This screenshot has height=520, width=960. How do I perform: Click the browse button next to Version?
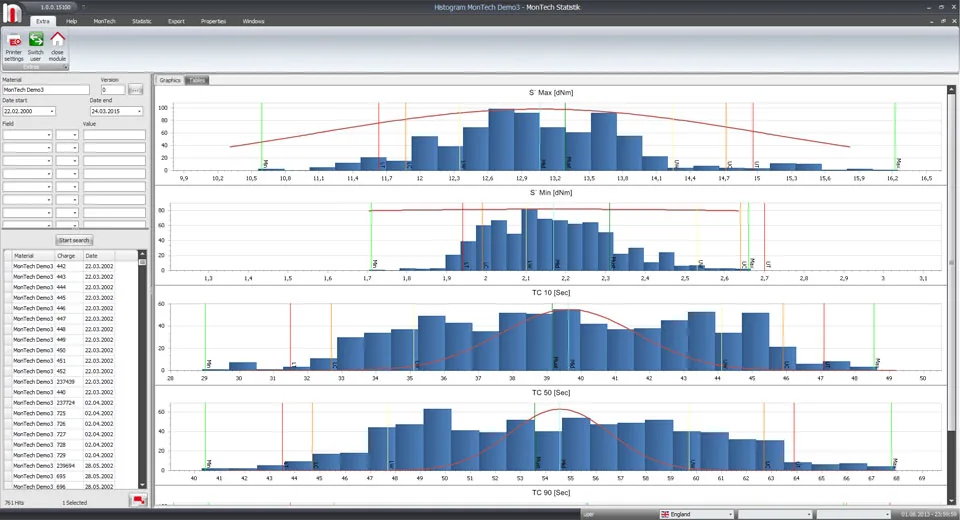[x=135, y=90]
